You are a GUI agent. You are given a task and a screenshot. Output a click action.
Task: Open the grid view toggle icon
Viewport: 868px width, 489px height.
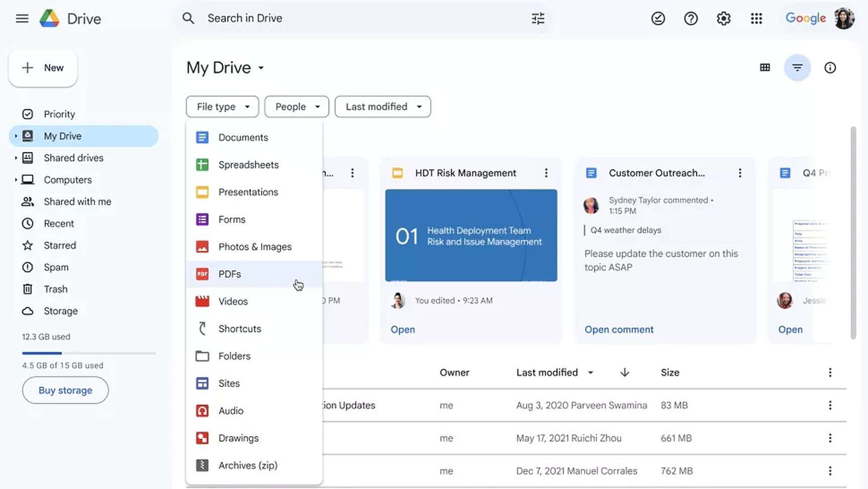(765, 67)
